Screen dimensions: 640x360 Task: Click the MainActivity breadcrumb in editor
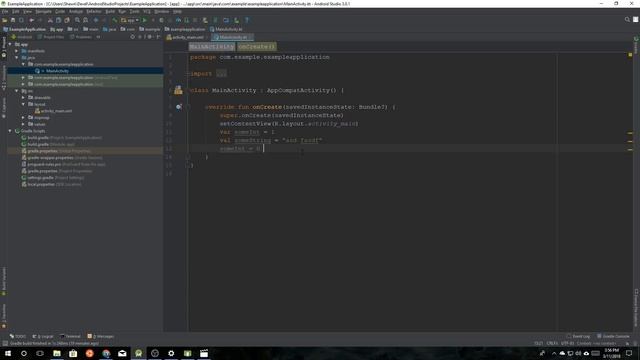(211, 47)
